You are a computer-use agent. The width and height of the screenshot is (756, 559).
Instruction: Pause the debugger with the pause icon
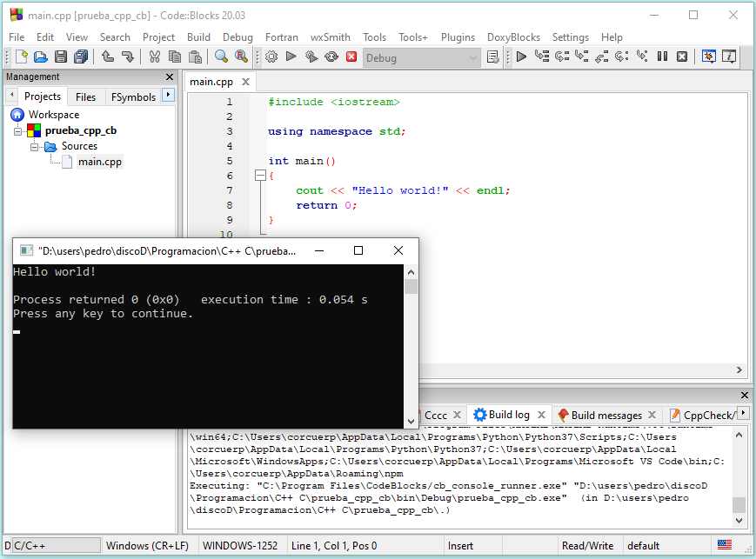tap(662, 57)
